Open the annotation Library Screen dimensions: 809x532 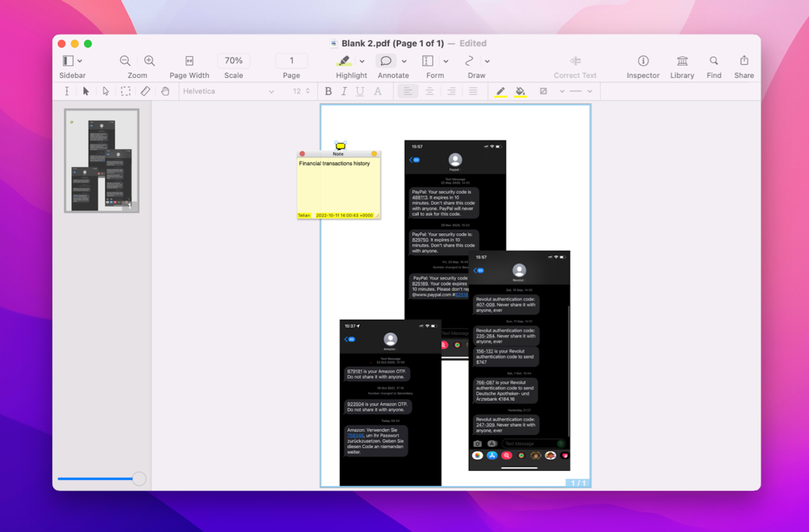[682, 61]
